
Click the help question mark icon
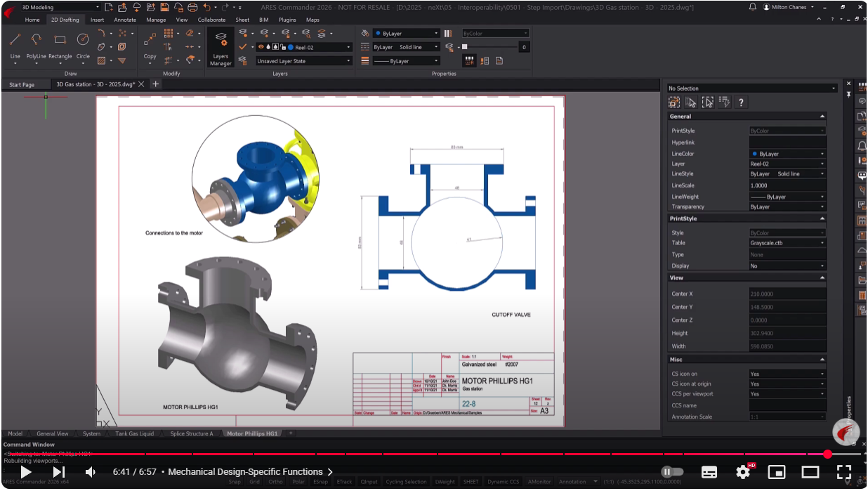pos(741,103)
